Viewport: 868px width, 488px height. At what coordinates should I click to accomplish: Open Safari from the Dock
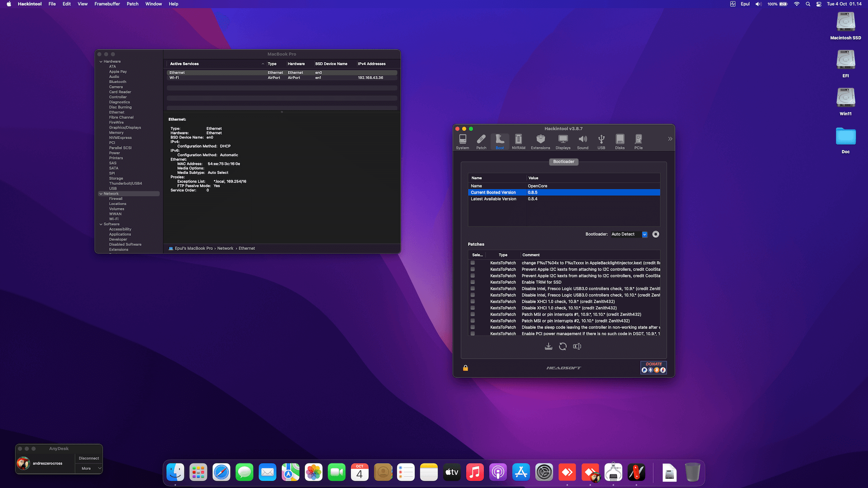[222, 473]
